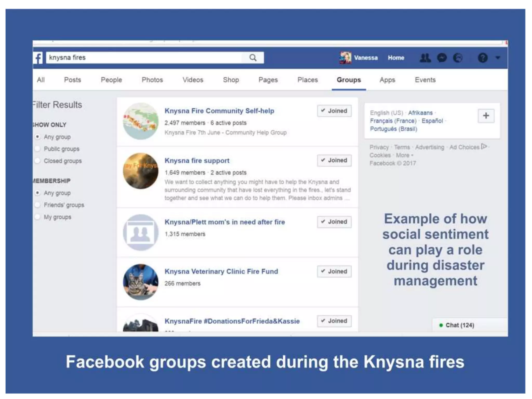Viewport: 532px width, 399px height.
Task: Click the knysna fires search field
Action: click(143, 58)
